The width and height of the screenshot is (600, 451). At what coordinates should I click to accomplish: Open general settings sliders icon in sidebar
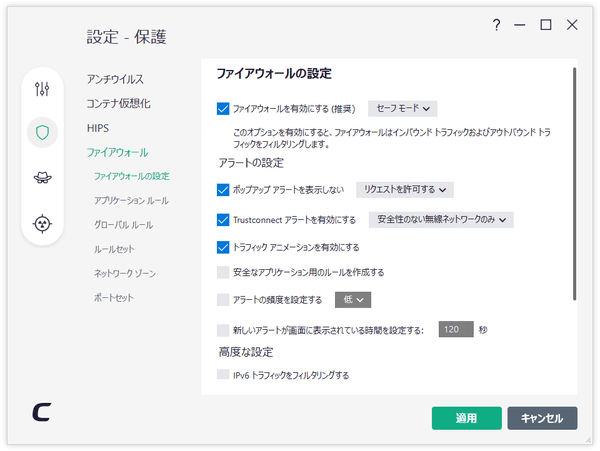(x=42, y=89)
